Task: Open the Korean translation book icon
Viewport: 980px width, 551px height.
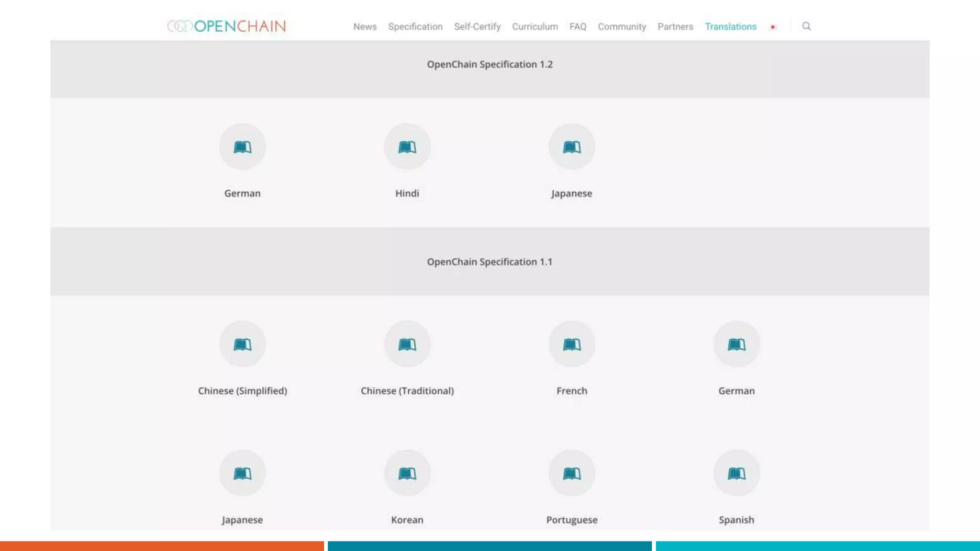Action: 407,474
